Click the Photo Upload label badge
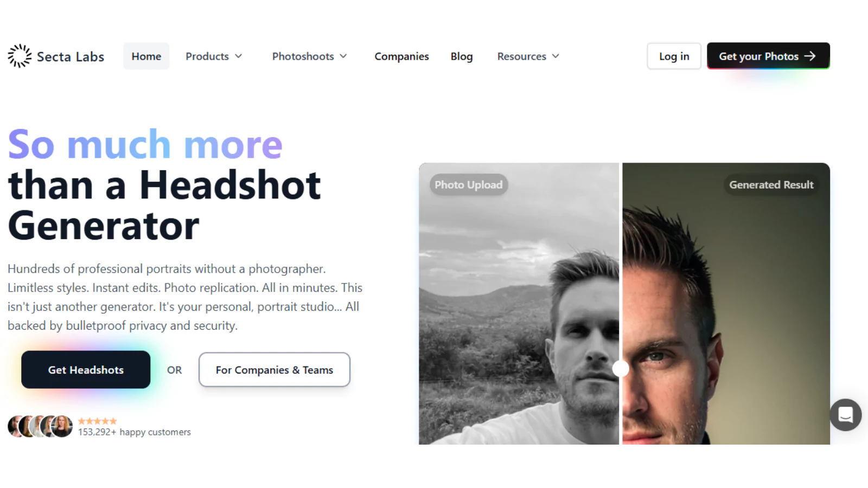 (469, 185)
